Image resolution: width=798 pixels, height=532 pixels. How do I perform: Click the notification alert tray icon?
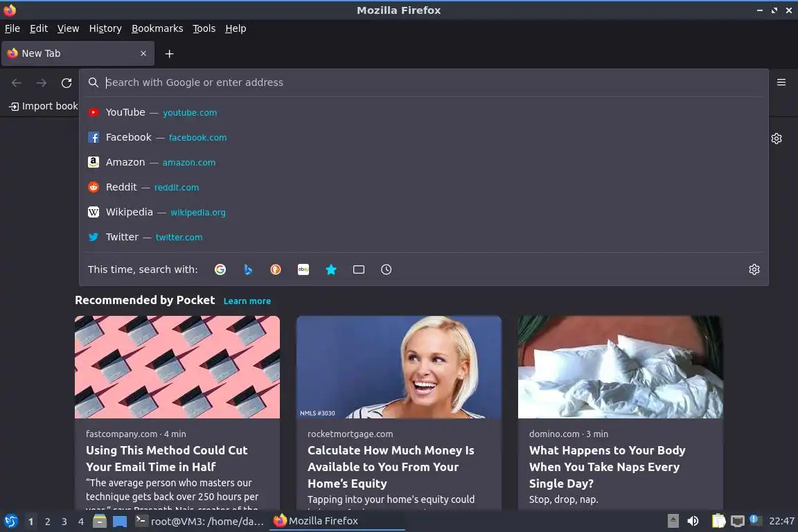755,520
